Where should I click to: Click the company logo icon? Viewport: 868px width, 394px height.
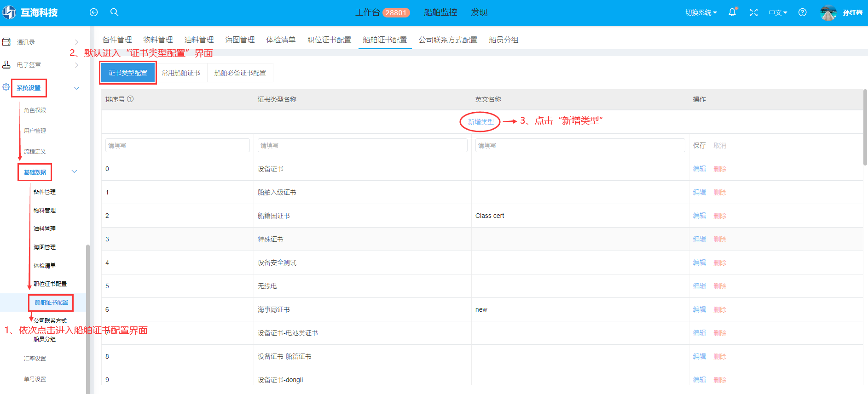click(x=9, y=12)
